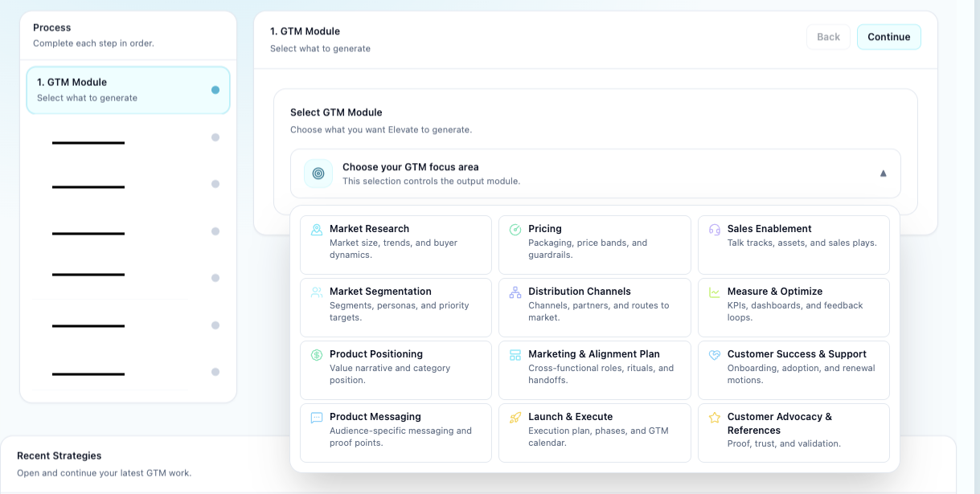The height and width of the screenshot is (494, 980).
Task: Select the Customer Advocacy & References card
Action: point(793,432)
